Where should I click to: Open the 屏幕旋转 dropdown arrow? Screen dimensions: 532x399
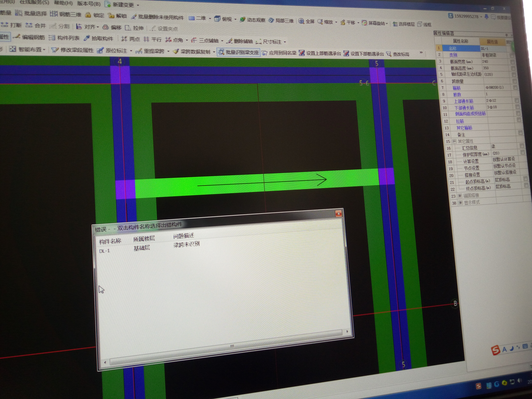point(387,24)
